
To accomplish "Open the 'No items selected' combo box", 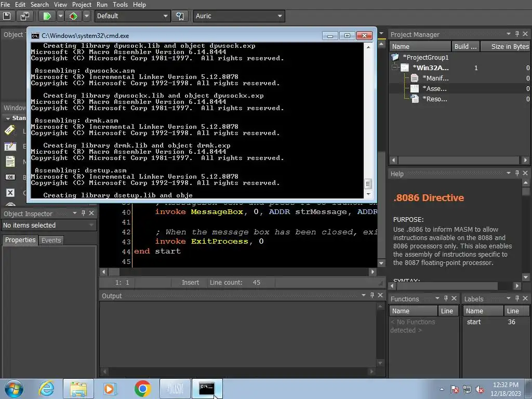I will tap(49, 225).
